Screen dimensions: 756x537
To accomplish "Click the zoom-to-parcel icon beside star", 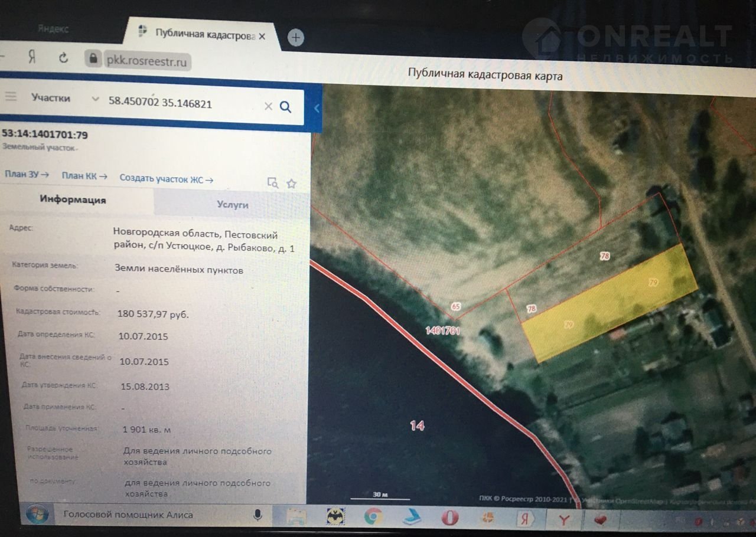I will pos(272,182).
